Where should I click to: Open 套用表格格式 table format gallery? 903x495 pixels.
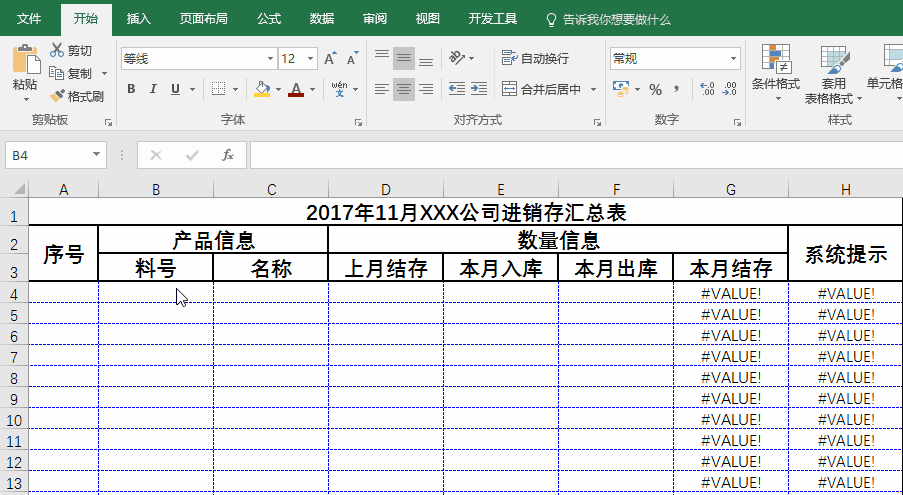(x=833, y=75)
